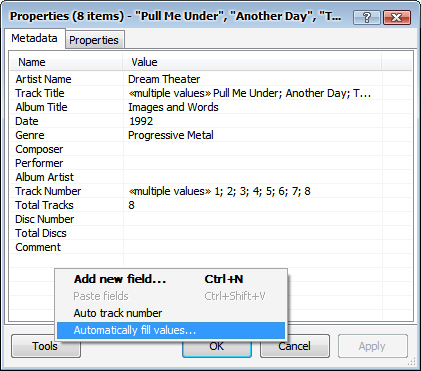
Task: Select the Album Artist field name
Action: click(x=45, y=177)
